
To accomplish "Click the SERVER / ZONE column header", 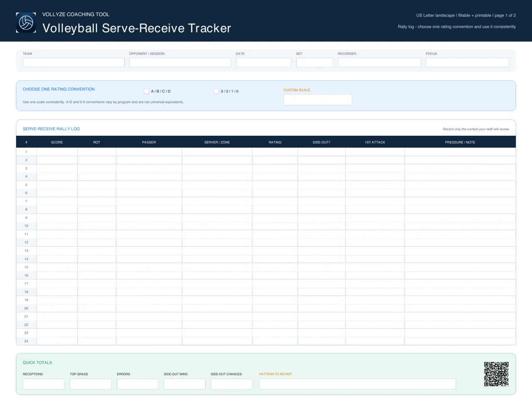I will [x=217, y=142].
